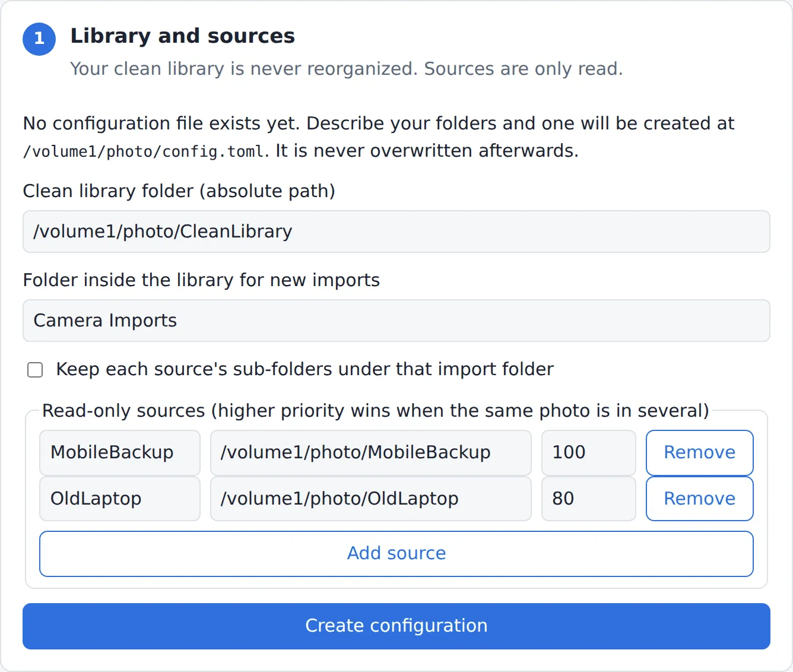Click the 'Clean library folder (absolute path)' label
The image size is (793, 672).
pyautogui.click(x=179, y=191)
